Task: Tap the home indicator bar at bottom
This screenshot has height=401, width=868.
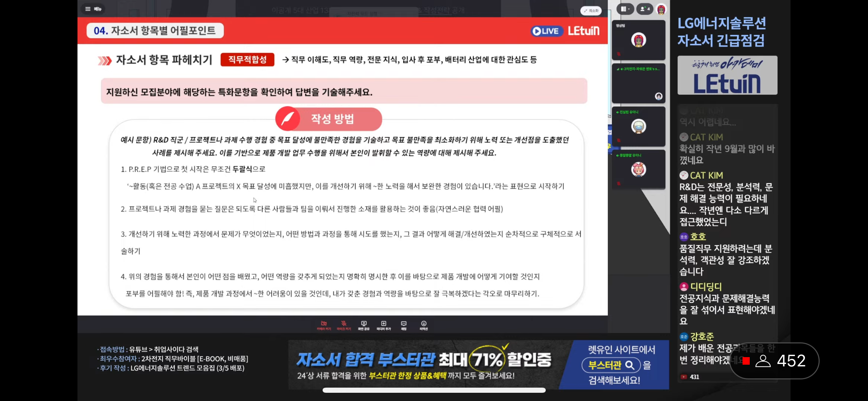Action: 434,390
